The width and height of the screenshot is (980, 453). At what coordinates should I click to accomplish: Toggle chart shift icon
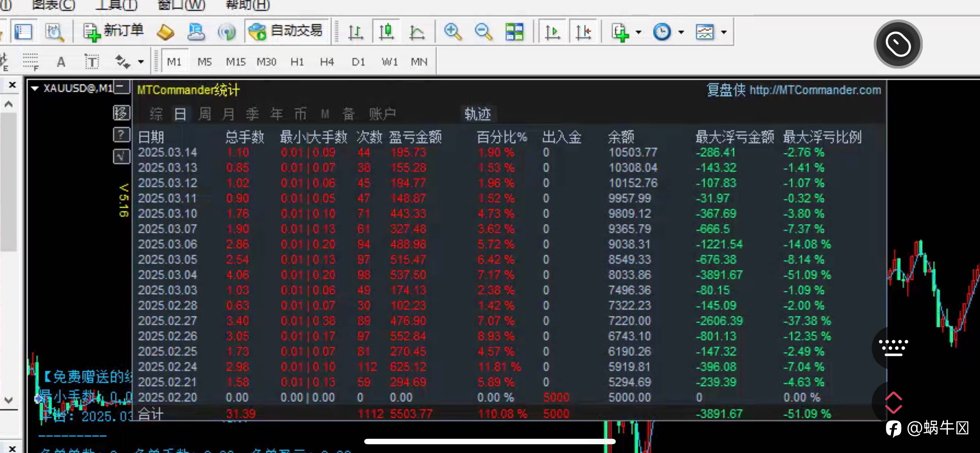[583, 32]
